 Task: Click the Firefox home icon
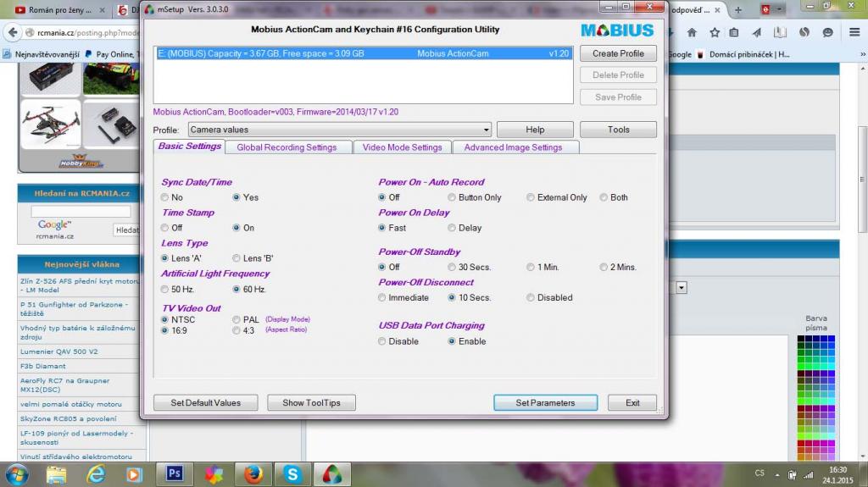692,33
